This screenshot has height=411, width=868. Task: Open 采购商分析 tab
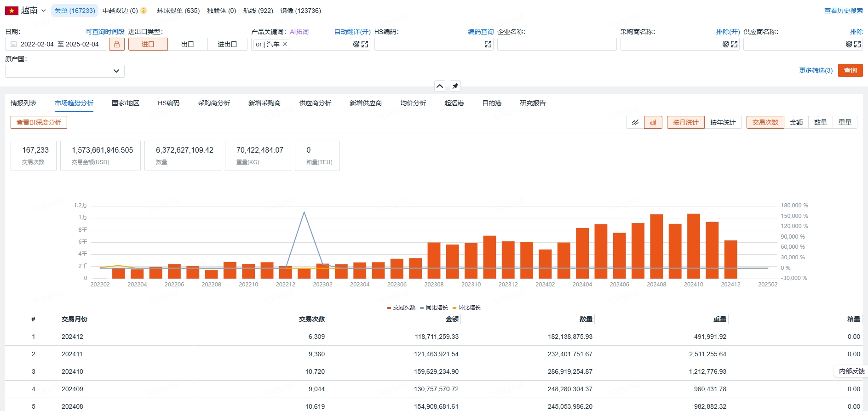point(214,103)
